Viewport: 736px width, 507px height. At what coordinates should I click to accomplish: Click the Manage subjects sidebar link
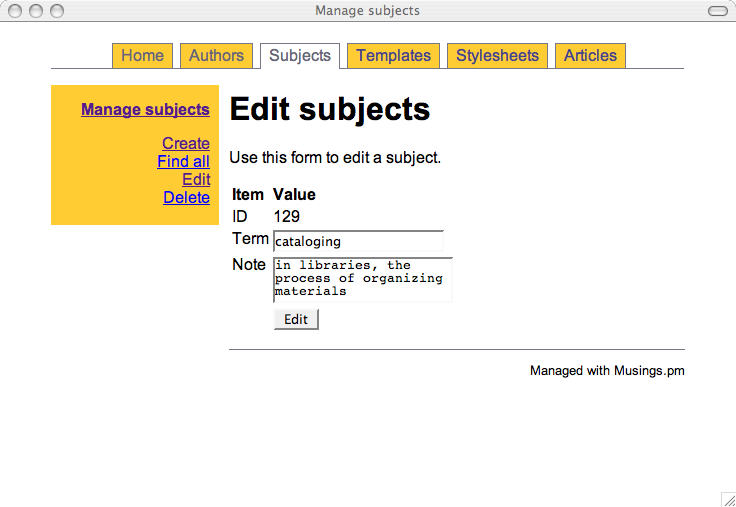[145, 110]
